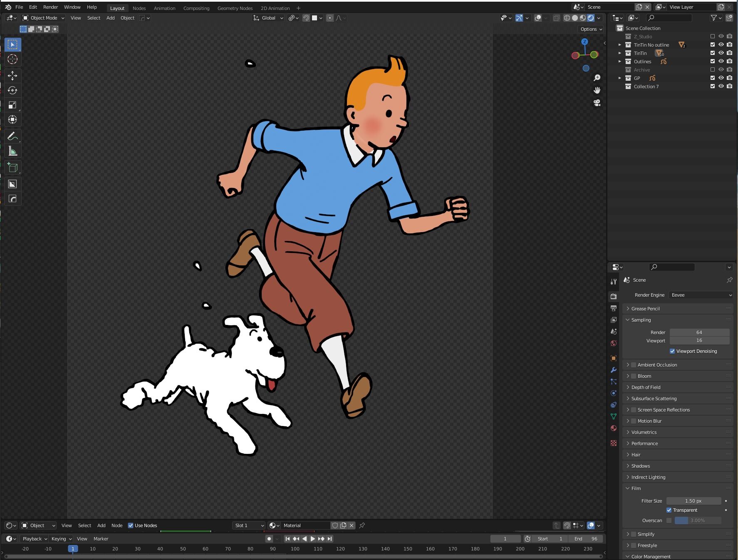
Task: Hide the TinTin collection in the viewport
Action: click(721, 53)
